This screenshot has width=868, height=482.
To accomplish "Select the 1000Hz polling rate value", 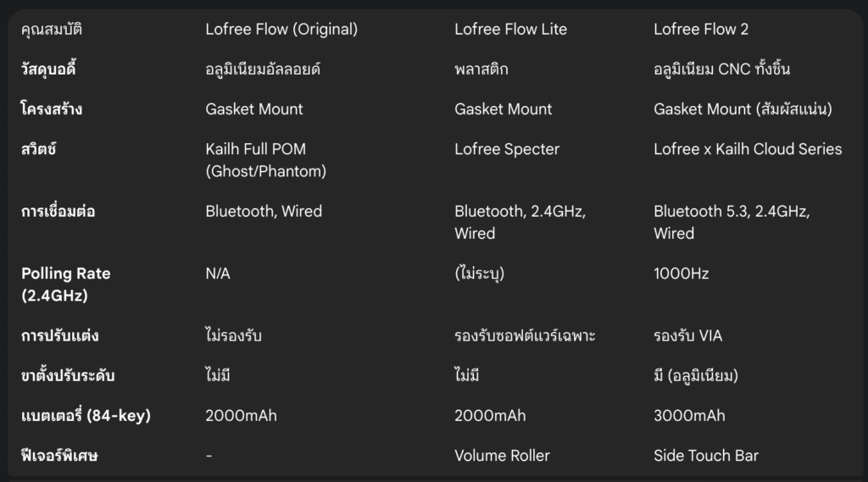I will (x=681, y=274).
